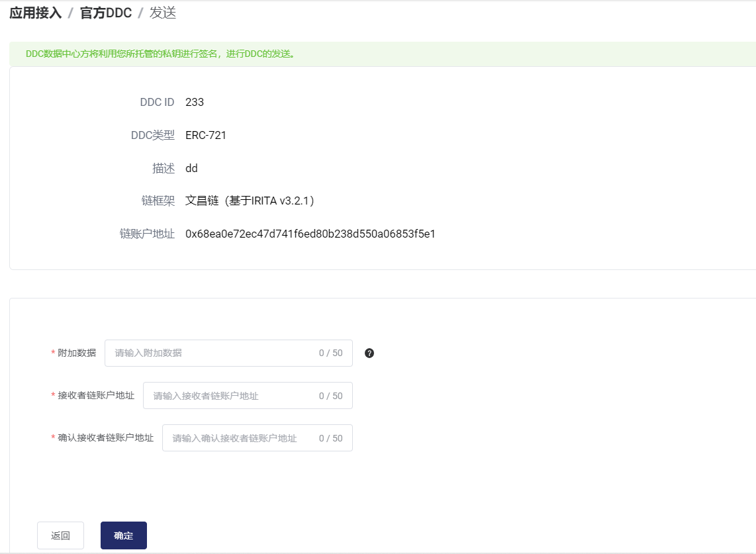The width and height of the screenshot is (756, 554).
Task: Select the chain account address 0x68ea0e72...
Action: click(310, 234)
